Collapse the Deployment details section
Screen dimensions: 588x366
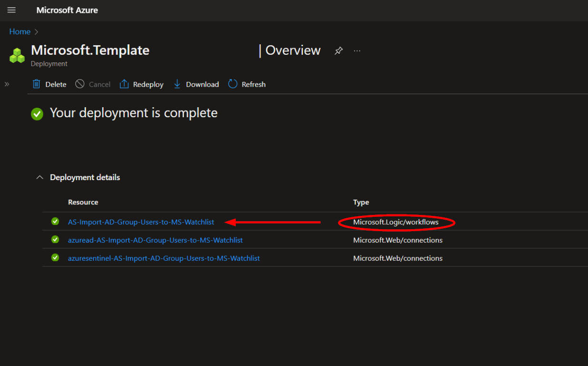click(40, 177)
